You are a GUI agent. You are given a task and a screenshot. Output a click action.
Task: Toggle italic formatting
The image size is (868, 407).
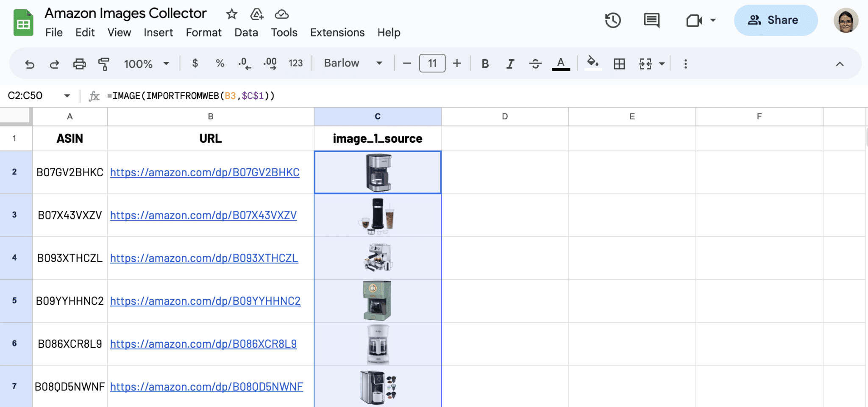(x=510, y=64)
